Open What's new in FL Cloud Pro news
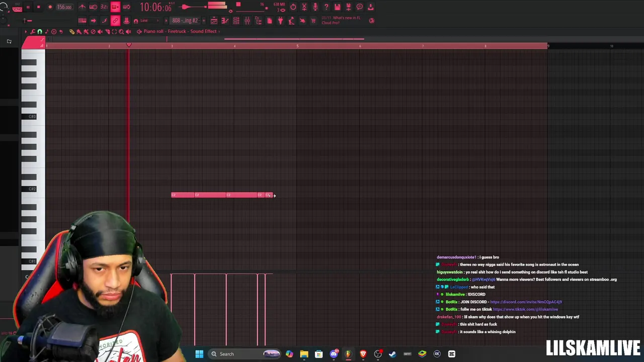The image size is (644, 362). 341,20
